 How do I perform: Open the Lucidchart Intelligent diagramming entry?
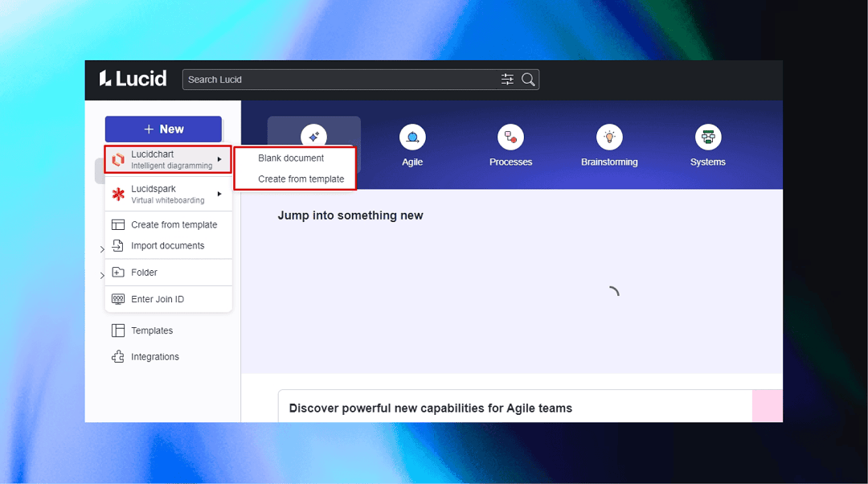coord(168,159)
